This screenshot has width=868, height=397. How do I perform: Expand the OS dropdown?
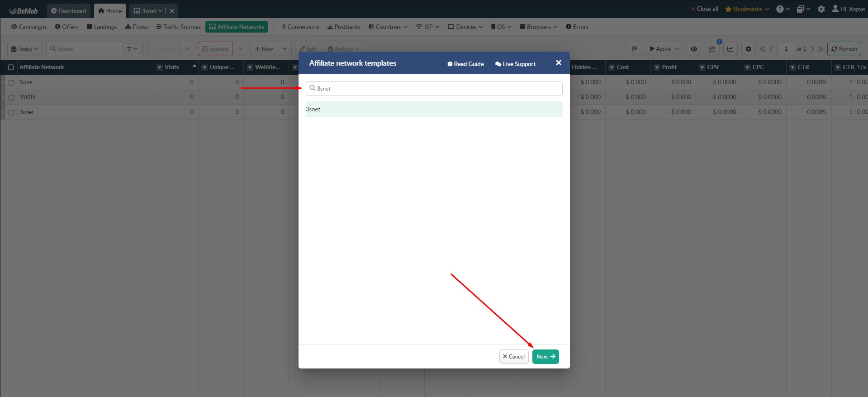point(501,27)
